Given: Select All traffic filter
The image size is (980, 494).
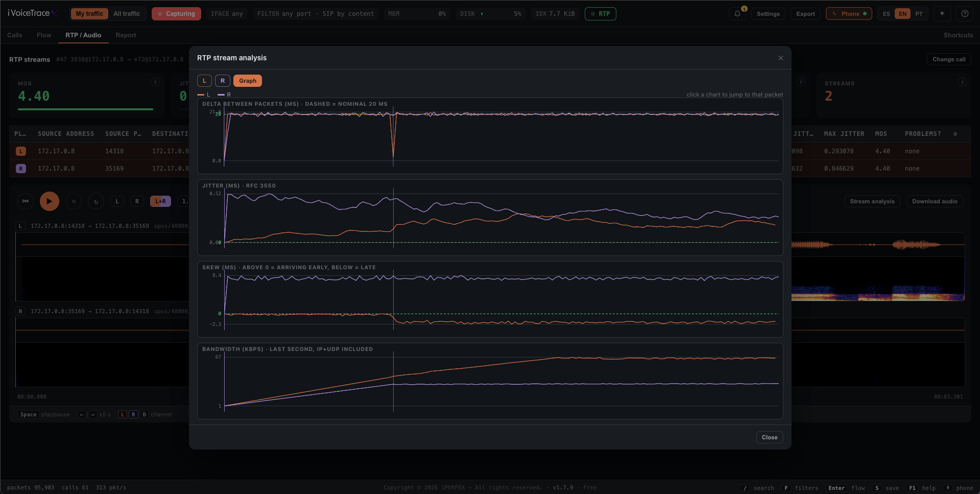Looking at the screenshot, I should point(127,14).
